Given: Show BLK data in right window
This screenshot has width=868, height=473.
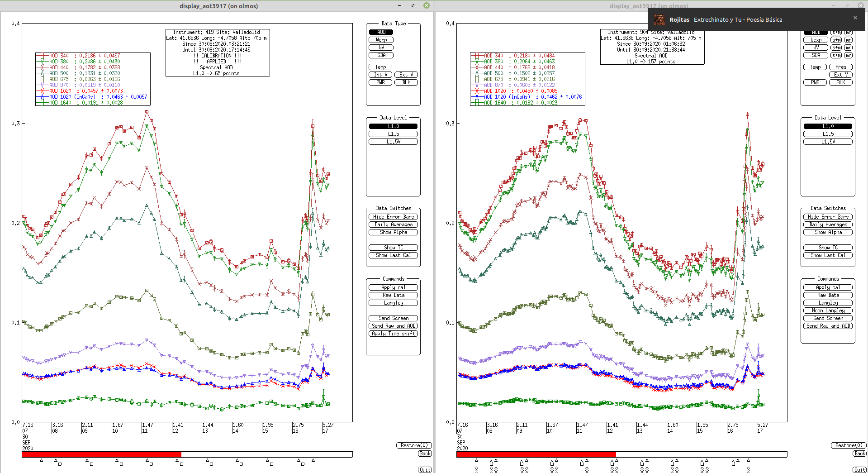Looking at the screenshot, I should point(841,82).
